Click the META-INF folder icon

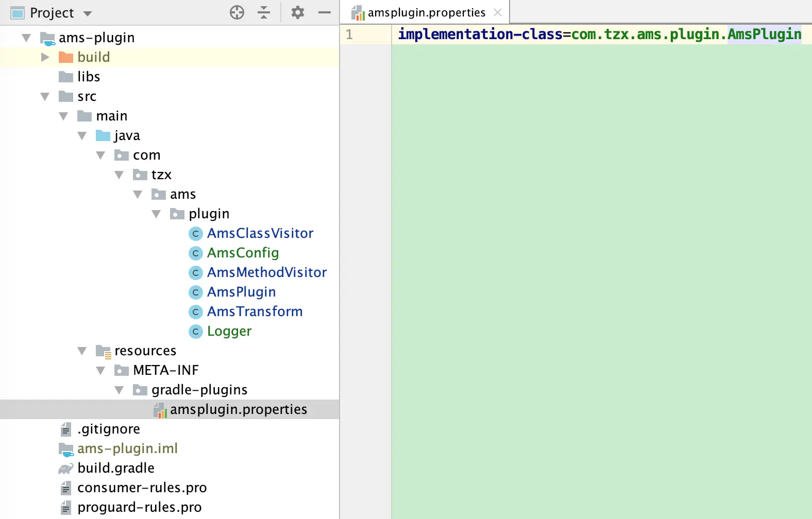[x=122, y=370]
